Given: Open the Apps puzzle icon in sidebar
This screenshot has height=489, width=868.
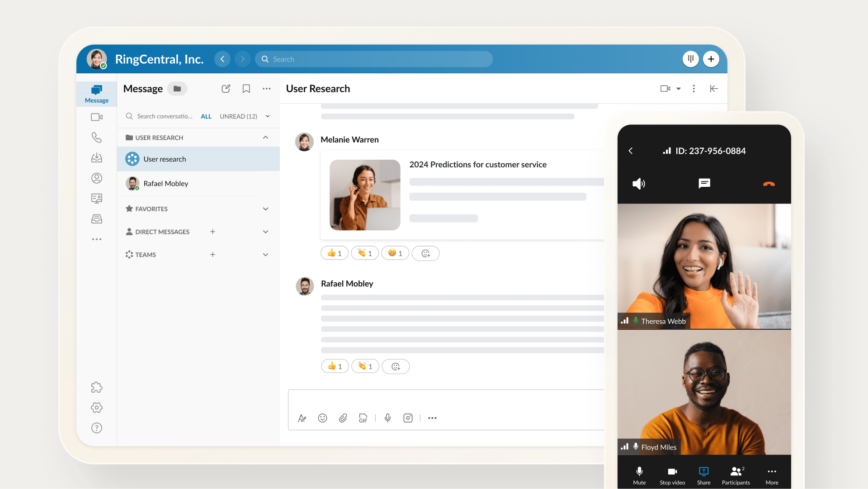Looking at the screenshot, I should pos(96,387).
